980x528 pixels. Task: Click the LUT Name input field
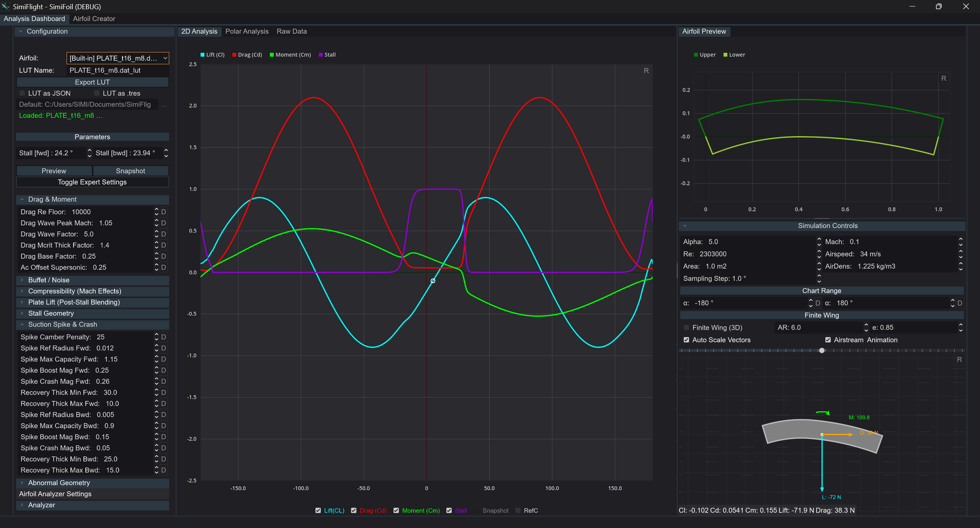[x=118, y=70]
